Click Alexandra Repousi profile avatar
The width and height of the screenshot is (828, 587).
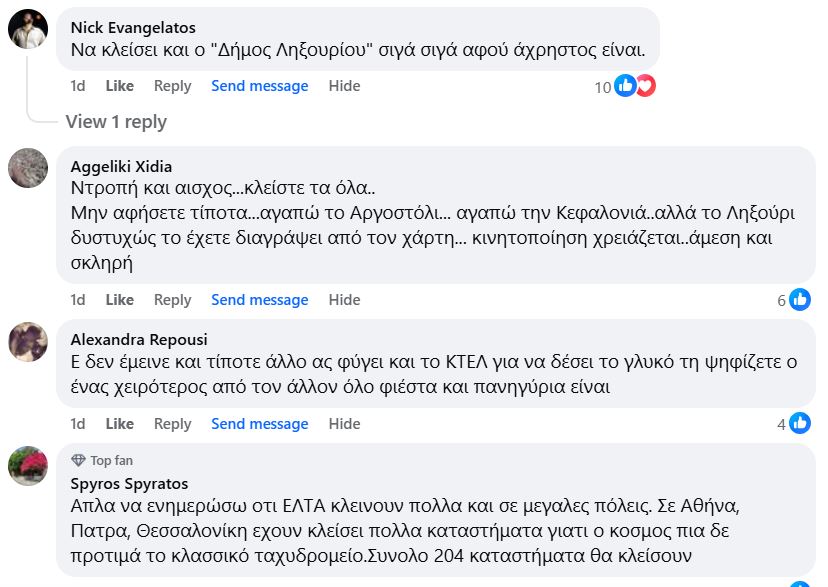click(x=28, y=342)
